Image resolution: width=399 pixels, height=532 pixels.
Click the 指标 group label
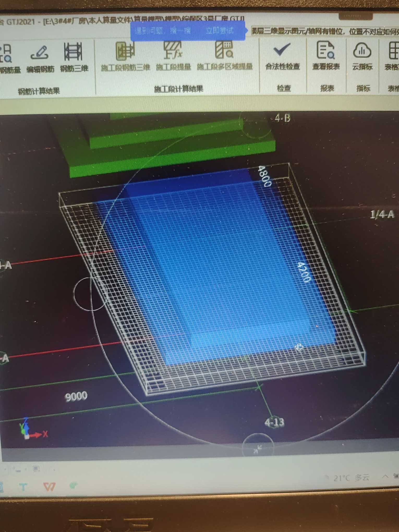363,88
